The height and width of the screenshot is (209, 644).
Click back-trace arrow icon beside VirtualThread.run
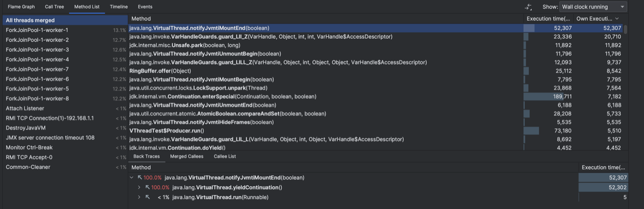(x=147, y=197)
